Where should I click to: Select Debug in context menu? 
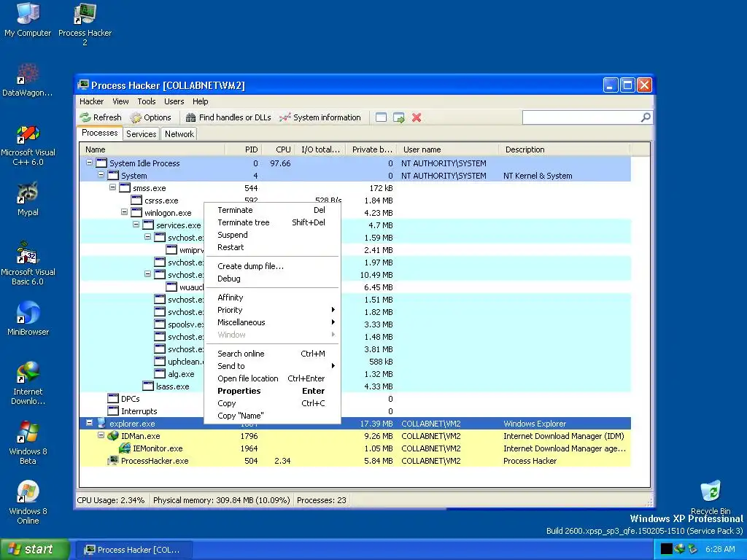coord(272,279)
